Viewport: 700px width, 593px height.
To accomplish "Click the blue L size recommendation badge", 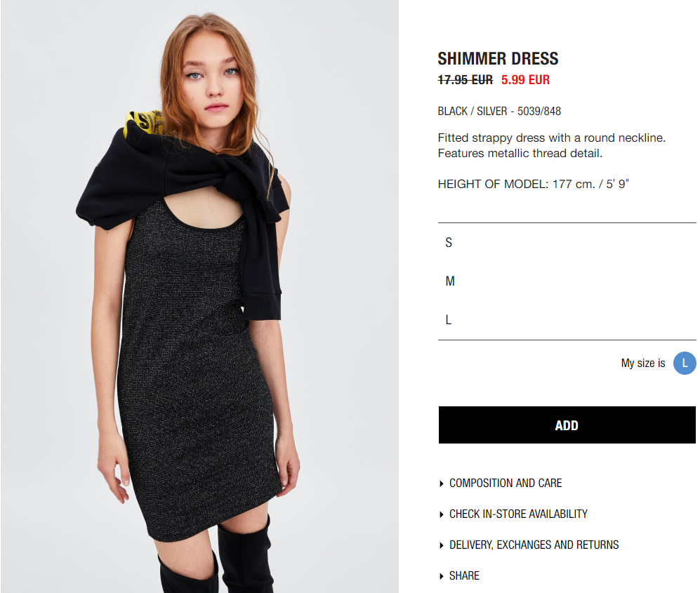I will coord(685,364).
